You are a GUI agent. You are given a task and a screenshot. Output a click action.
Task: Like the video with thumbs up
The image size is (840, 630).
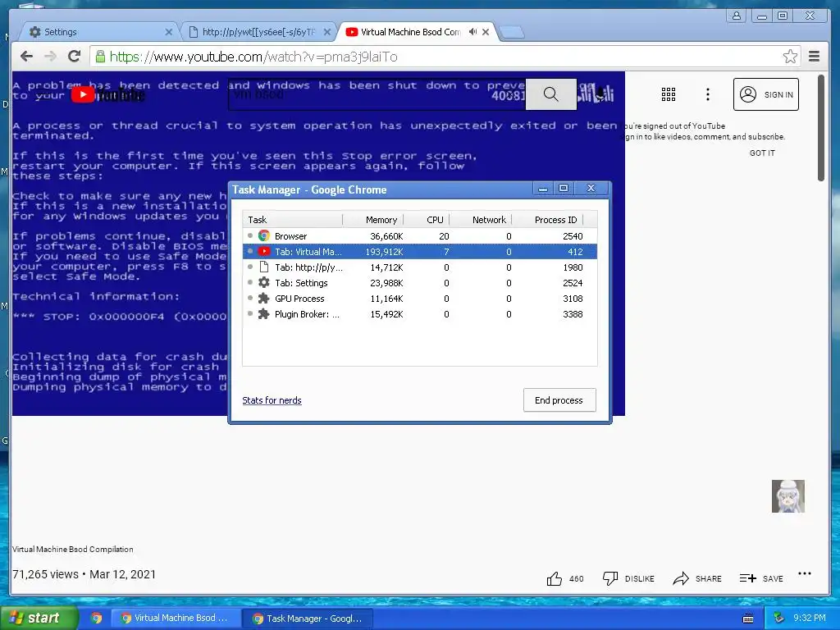coord(554,578)
